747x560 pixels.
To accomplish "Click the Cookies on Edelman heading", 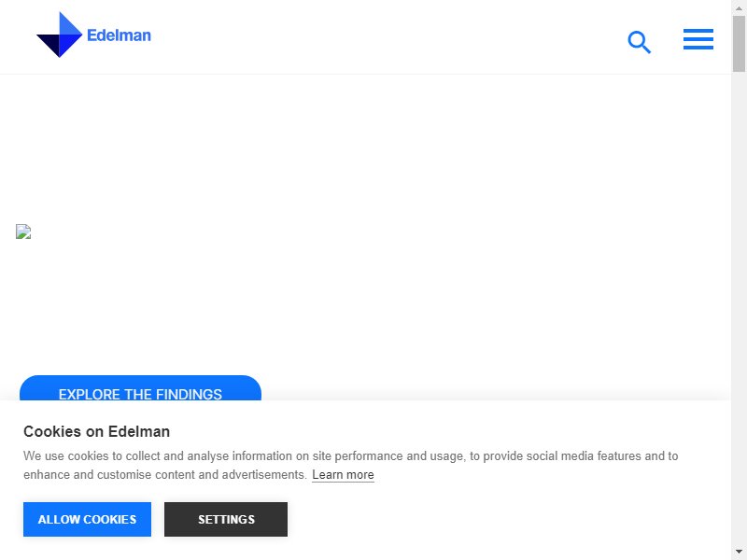I will (x=97, y=431).
